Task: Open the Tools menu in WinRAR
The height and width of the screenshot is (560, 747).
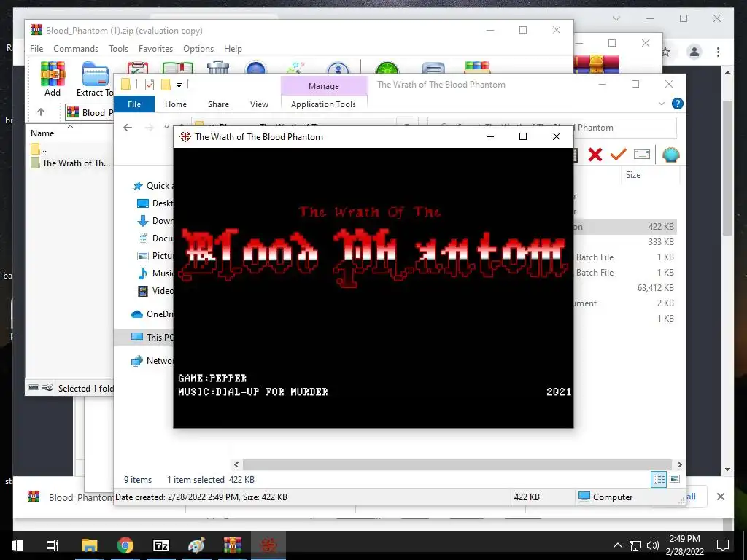Action: (118, 49)
